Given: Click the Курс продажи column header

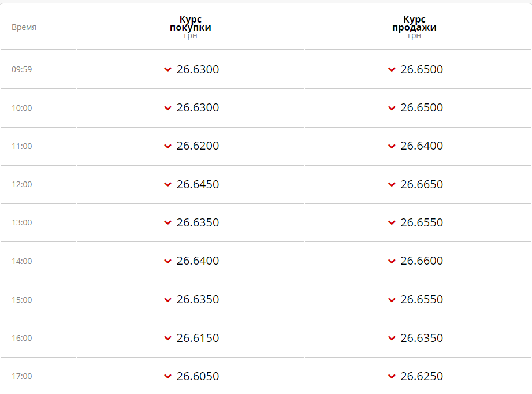Looking at the screenshot, I should coord(414,24).
